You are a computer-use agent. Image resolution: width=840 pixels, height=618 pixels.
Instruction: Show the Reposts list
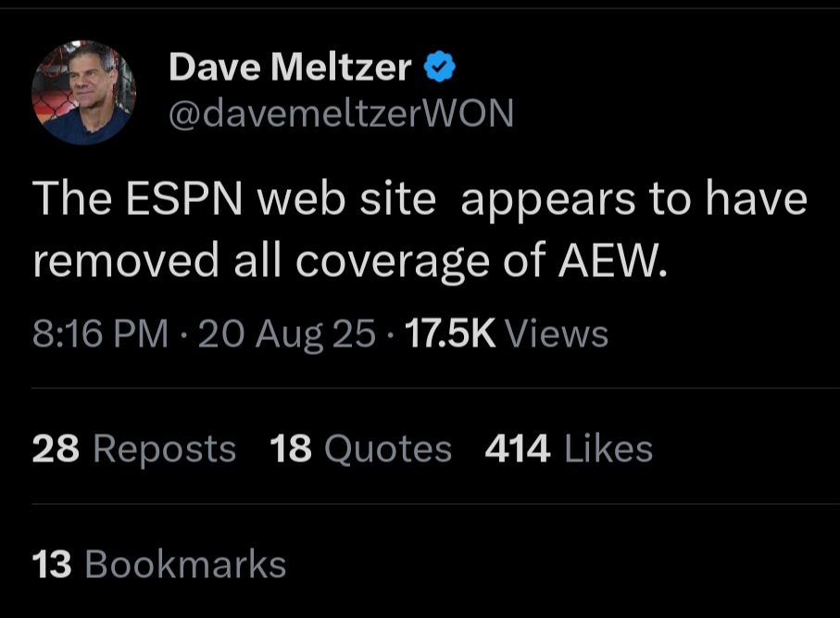click(x=165, y=449)
